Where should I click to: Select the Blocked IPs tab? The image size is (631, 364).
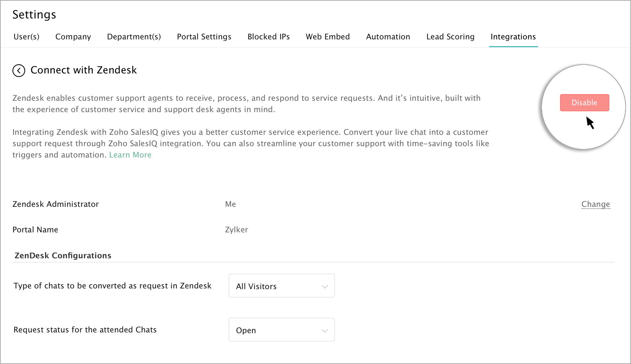click(x=269, y=37)
